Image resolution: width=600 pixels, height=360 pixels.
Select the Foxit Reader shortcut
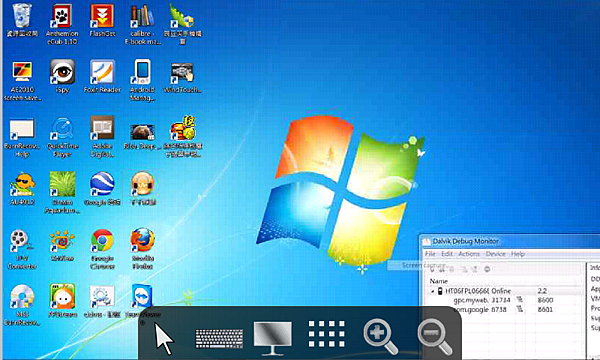pos(102,77)
